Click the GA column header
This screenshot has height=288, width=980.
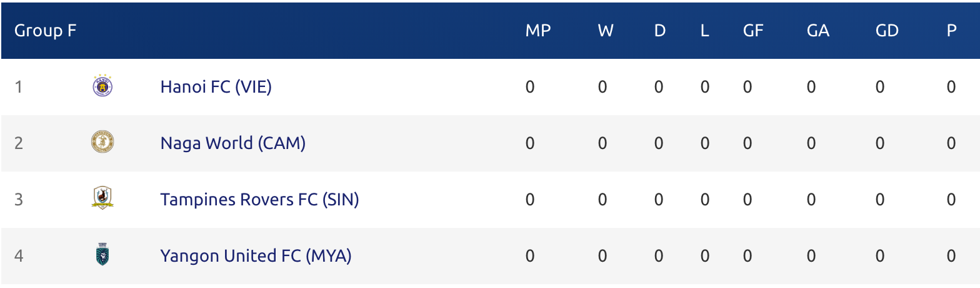[x=818, y=31]
